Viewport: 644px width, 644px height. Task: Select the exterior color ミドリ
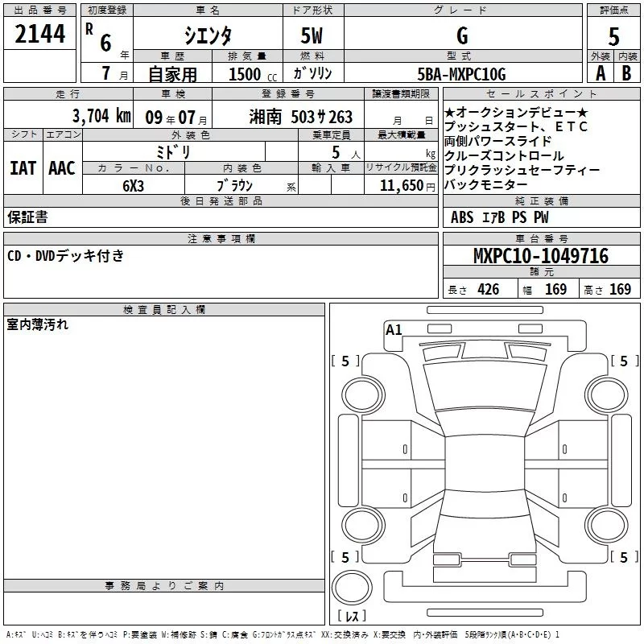(173, 152)
